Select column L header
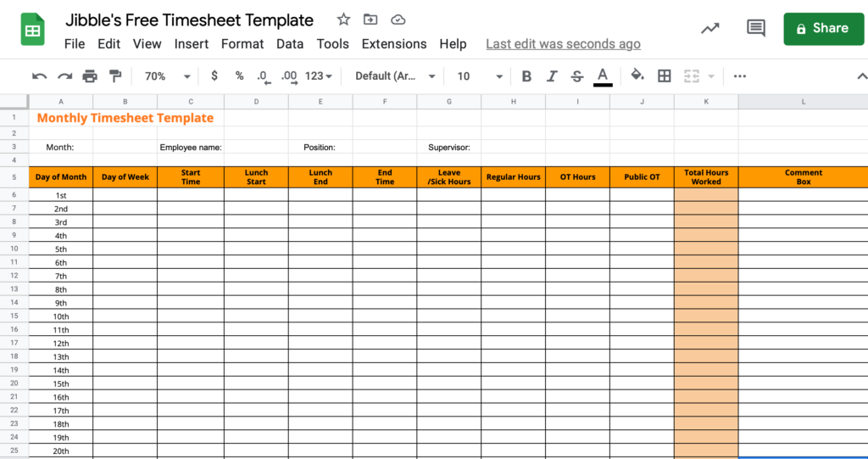This screenshot has width=868, height=459. point(804,102)
